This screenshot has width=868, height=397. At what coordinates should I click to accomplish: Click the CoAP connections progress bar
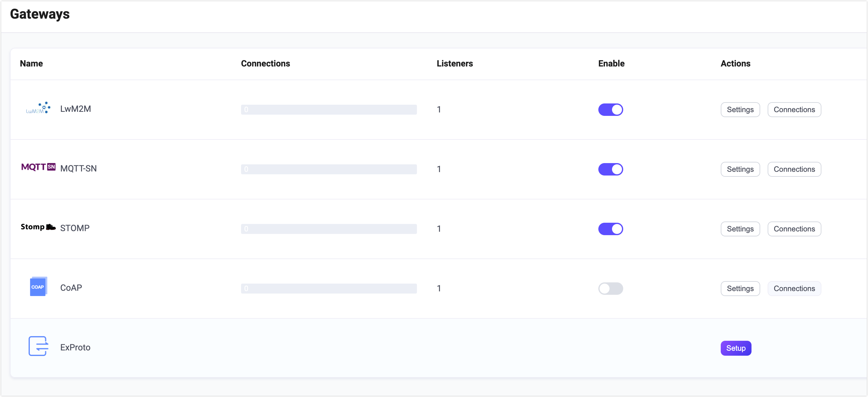tap(329, 289)
